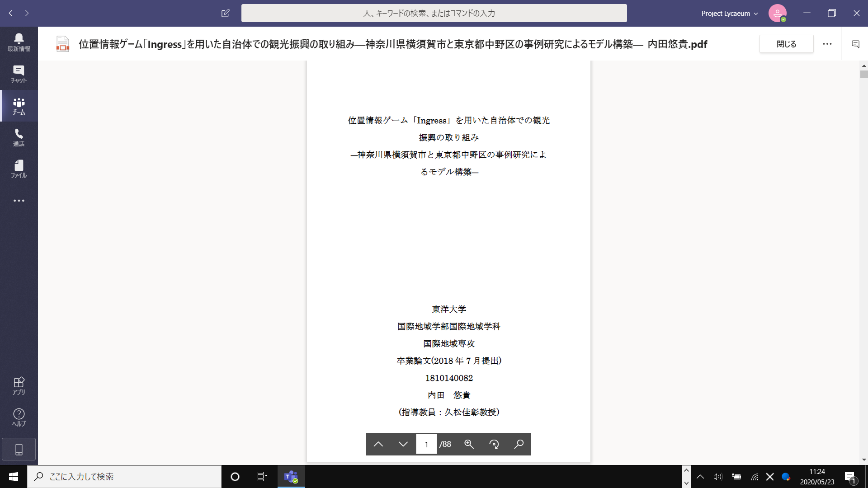This screenshot has width=868, height=488.
Task: Switch to the チーム (Teams) section
Action: [19, 106]
